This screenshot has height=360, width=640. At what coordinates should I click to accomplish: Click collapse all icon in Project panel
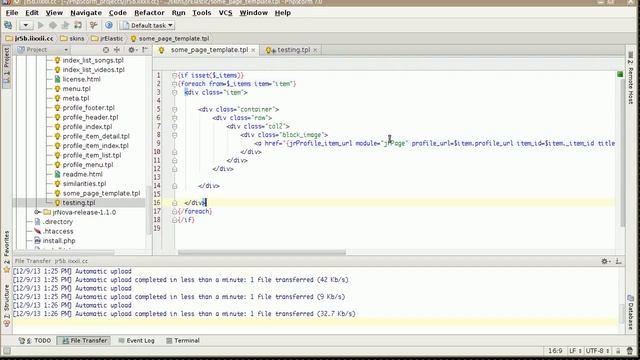click(x=117, y=50)
